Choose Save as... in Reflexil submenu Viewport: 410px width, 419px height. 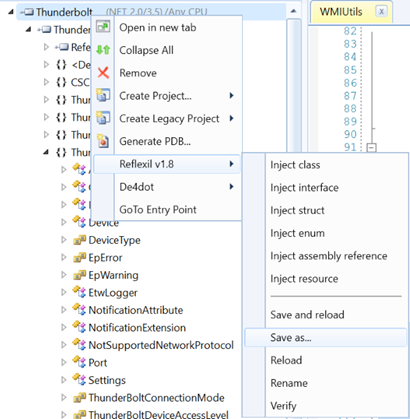click(325, 338)
